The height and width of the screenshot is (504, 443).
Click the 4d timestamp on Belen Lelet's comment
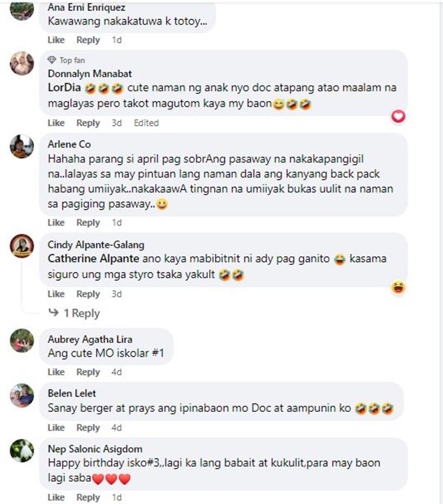point(116,427)
